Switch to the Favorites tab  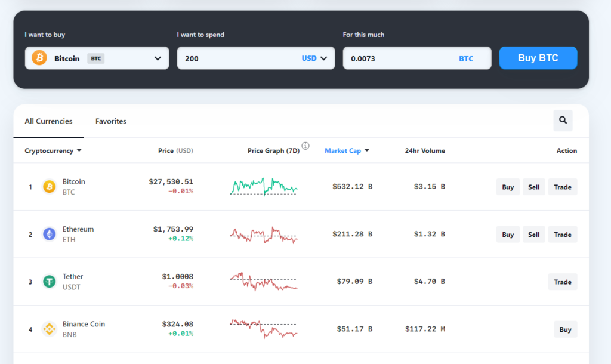click(x=110, y=121)
